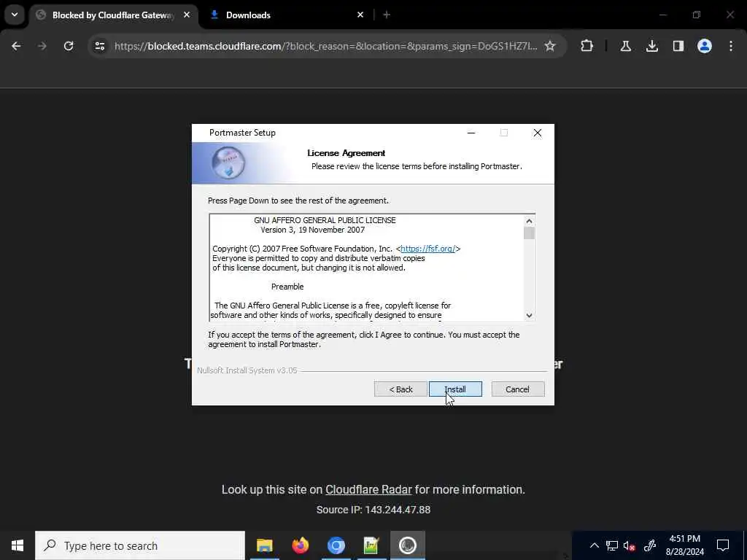Minimize the browser window
This screenshot has width=747, height=560.
(662, 15)
